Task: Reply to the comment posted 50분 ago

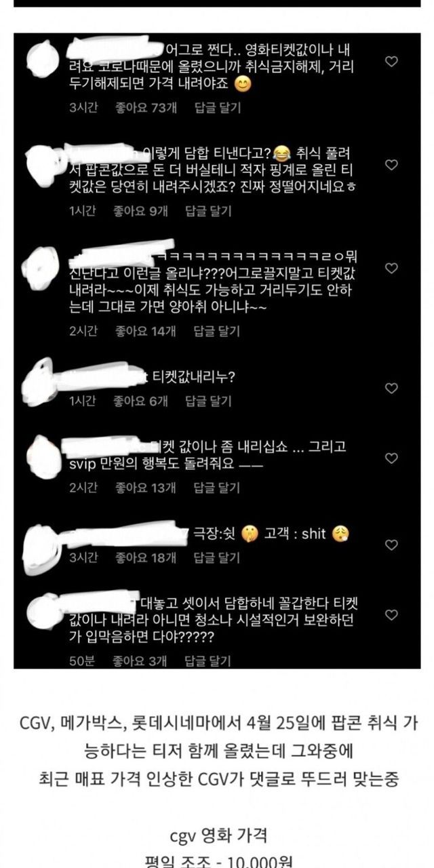Action: (208, 660)
